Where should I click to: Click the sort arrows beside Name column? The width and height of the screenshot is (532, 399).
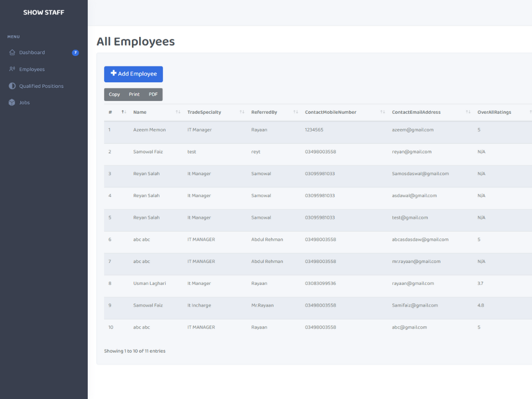[x=178, y=112]
